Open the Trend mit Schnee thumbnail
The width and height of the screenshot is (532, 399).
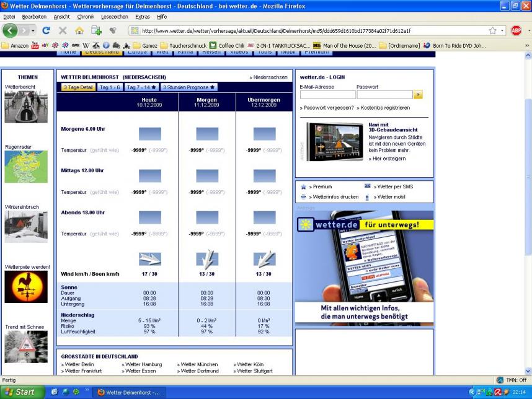pos(26,347)
